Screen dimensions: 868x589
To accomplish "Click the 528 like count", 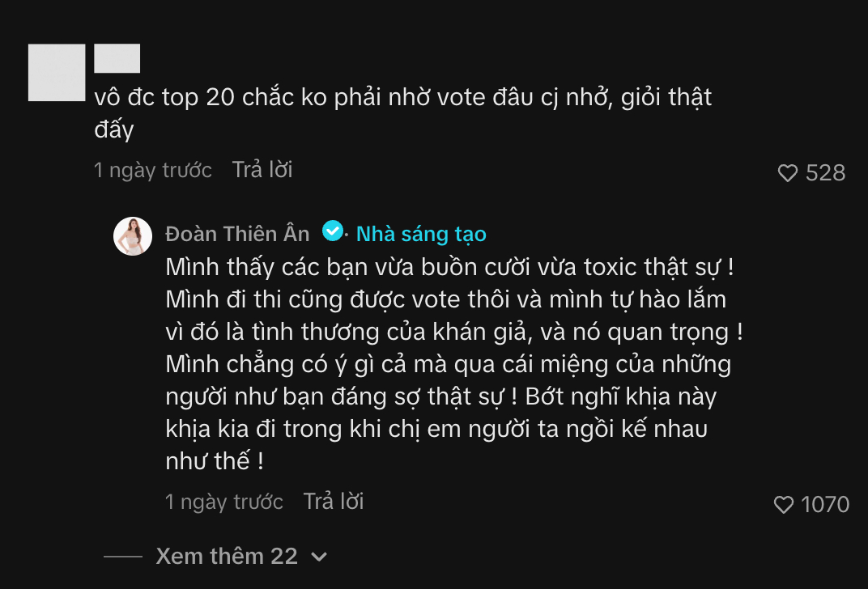I will click(825, 173).
